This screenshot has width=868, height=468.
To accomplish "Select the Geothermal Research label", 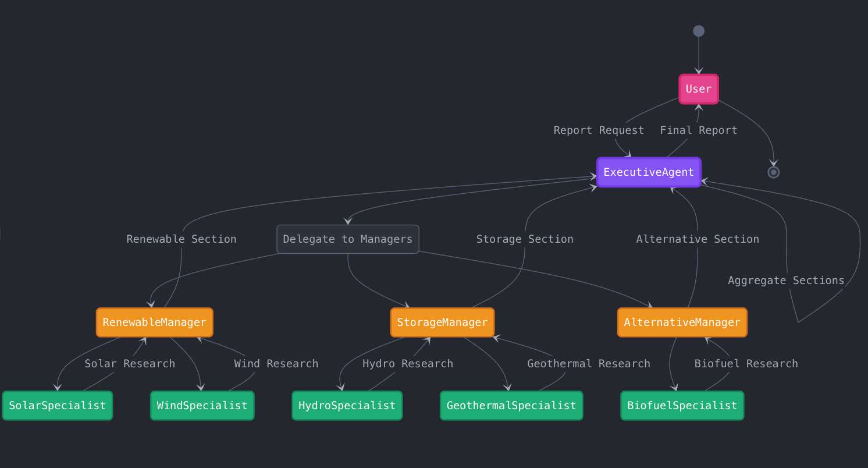I will click(x=588, y=363).
